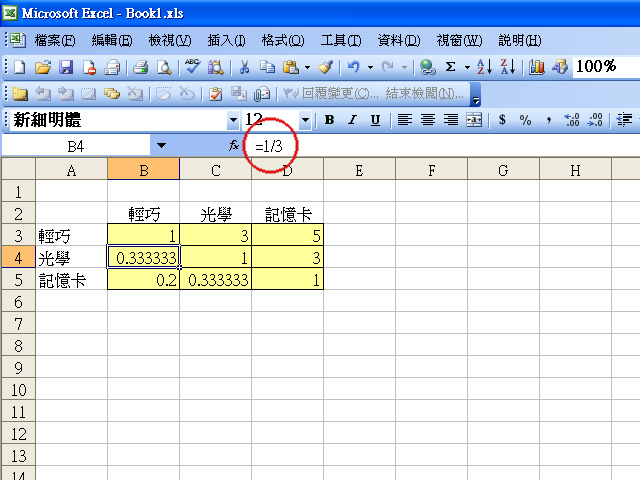Open the 檢視(V) menu

[x=170, y=40]
